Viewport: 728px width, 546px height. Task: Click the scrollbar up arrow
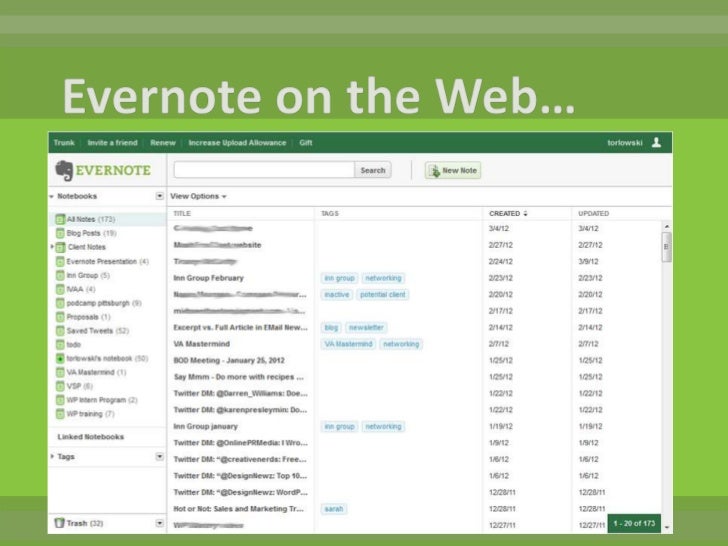(x=667, y=227)
